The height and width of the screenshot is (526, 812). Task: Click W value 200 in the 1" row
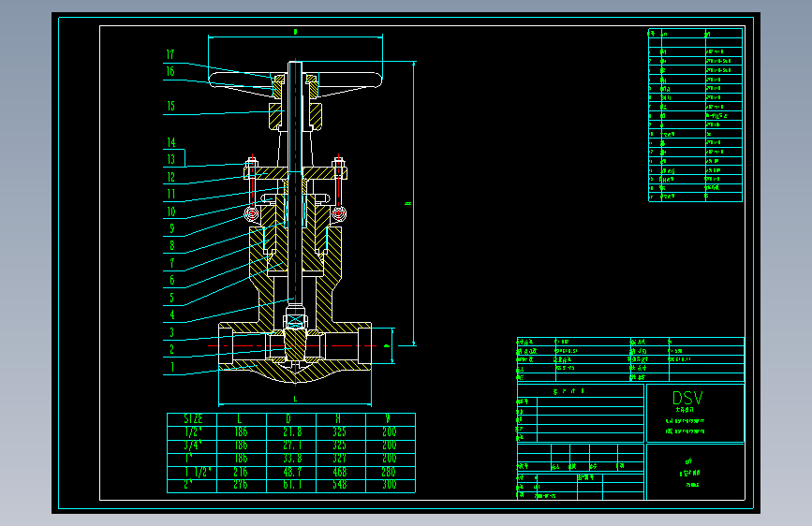(389, 459)
